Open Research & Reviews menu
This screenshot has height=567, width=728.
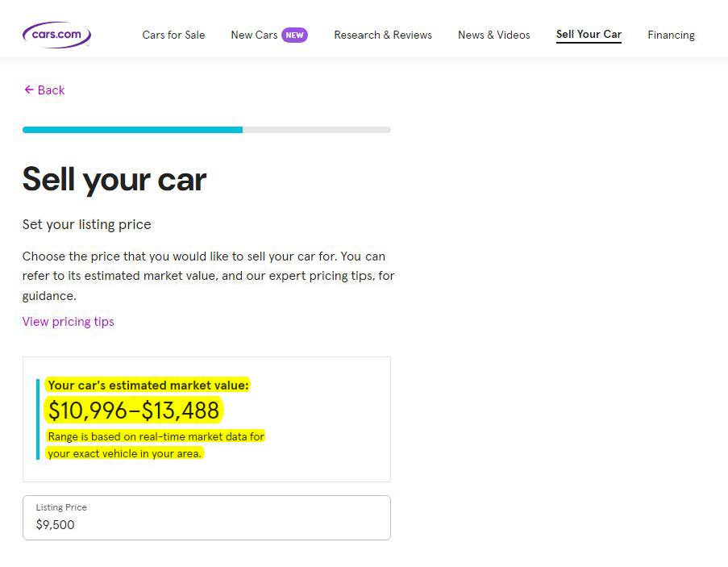383,35
